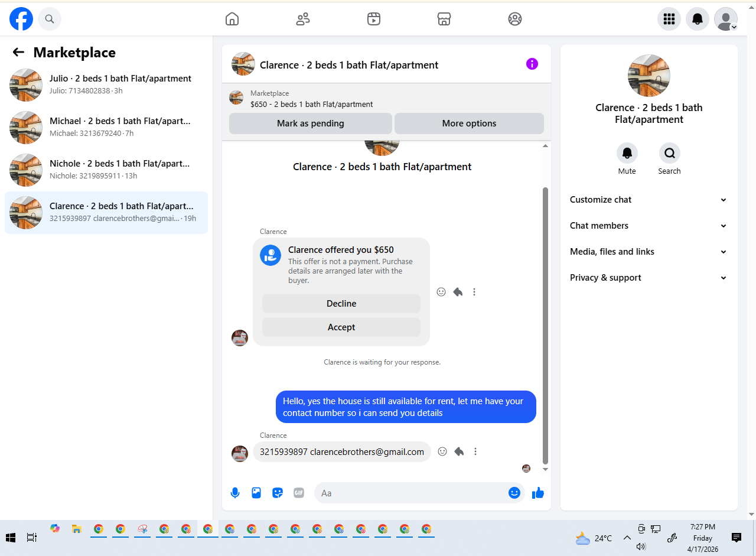The height and width of the screenshot is (556, 756).
Task: Open the weather widget showing 24°C
Action: point(594,538)
